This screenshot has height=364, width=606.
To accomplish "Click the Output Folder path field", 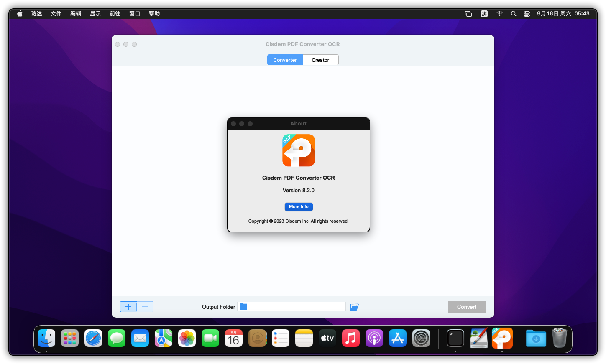I will click(291, 307).
